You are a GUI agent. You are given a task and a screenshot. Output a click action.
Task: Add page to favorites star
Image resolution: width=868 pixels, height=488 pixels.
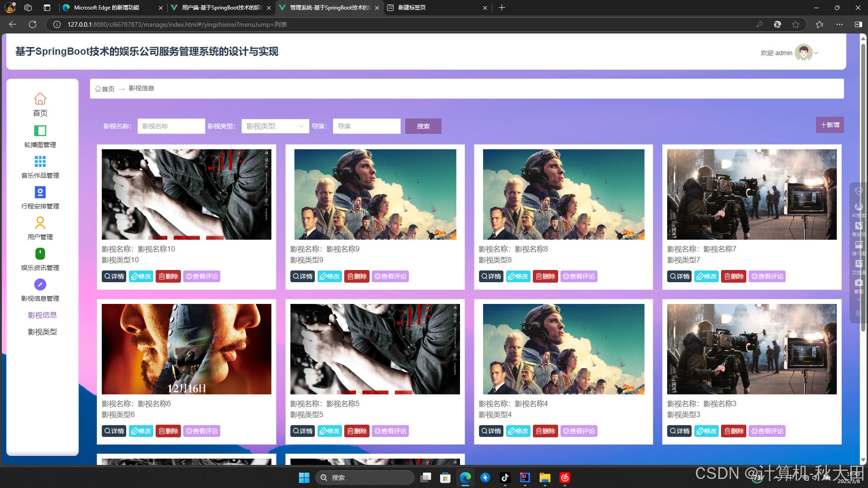pyautogui.click(x=796, y=24)
